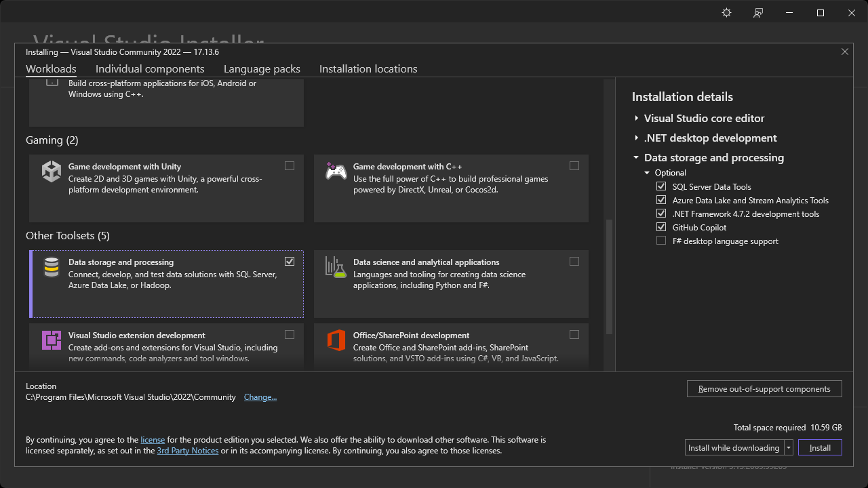868x488 pixels.
Task: Enable F# desktop language support
Action: [661, 240]
